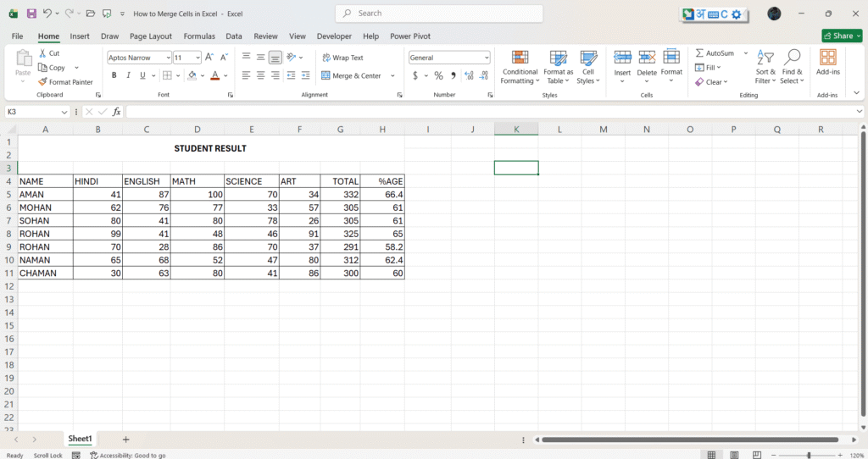The width and height of the screenshot is (868, 459).
Task: Click the Percent Style icon
Action: click(438, 75)
